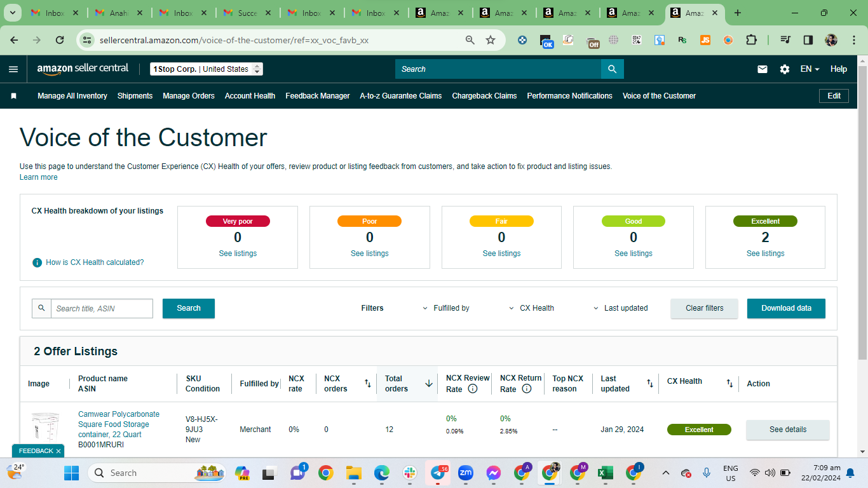Go to Shipments
This screenshot has width=868, height=488.
135,96
